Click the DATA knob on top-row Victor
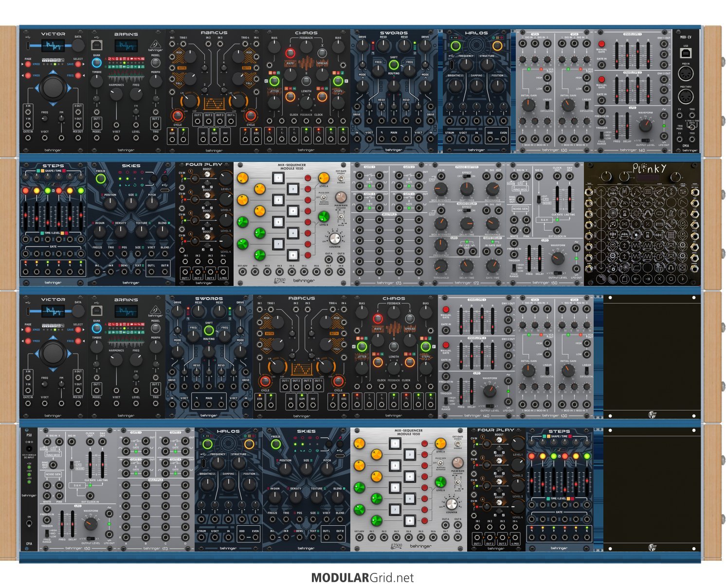726x588 pixels. coord(78,45)
